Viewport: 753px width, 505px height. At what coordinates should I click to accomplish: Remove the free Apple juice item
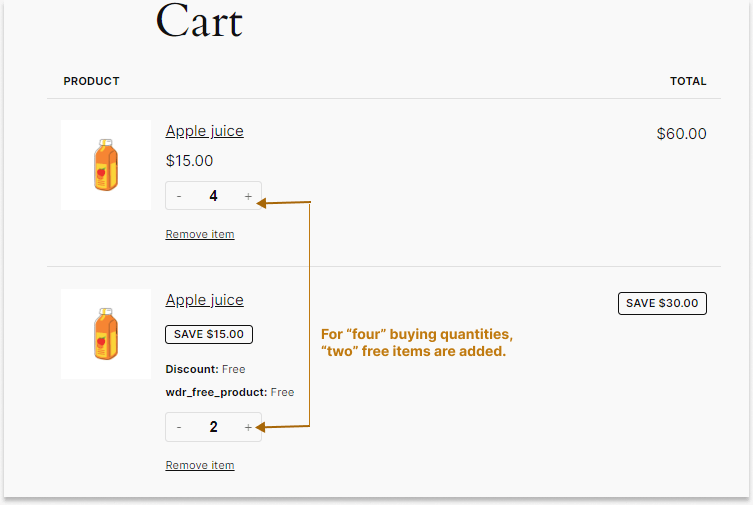[x=200, y=465]
